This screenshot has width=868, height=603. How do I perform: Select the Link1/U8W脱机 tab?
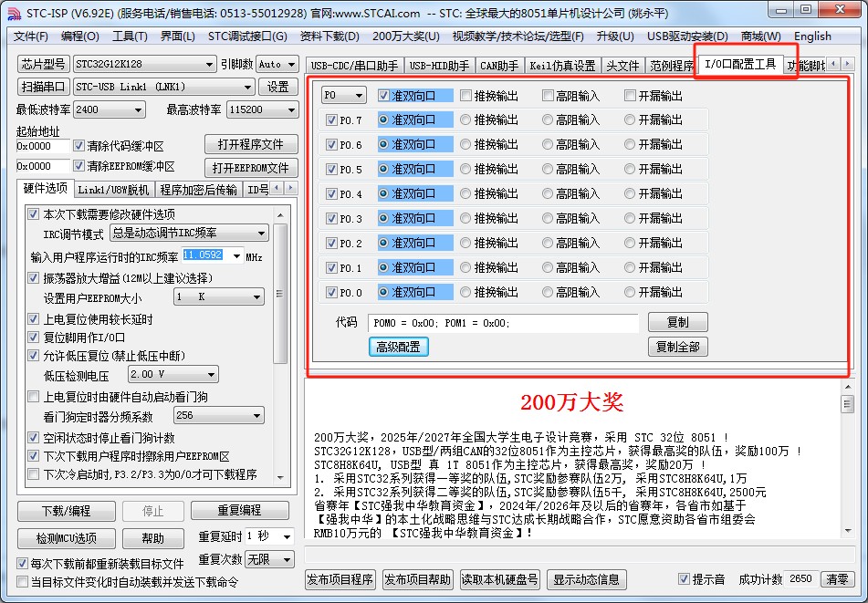[x=113, y=190]
